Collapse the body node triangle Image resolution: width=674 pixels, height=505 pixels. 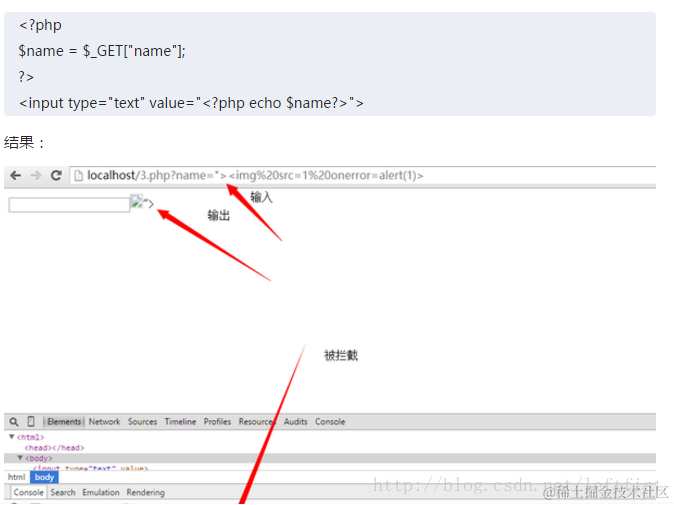(20, 458)
